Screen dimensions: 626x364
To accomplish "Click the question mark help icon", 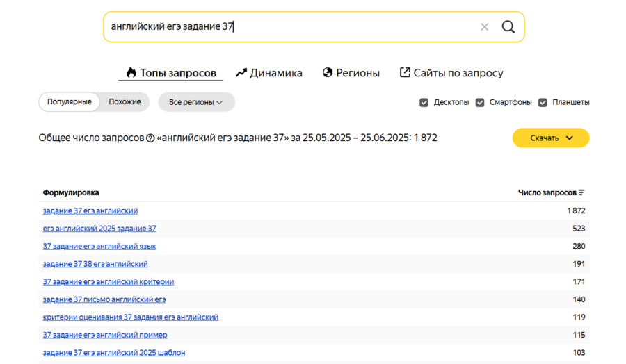I will pyautogui.click(x=150, y=138).
